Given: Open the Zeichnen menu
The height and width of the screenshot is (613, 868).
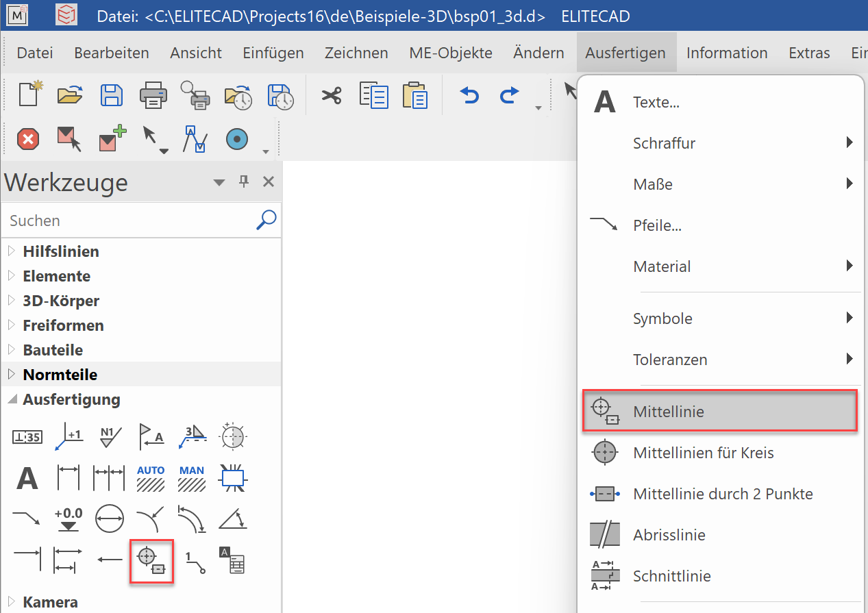Looking at the screenshot, I should (356, 53).
